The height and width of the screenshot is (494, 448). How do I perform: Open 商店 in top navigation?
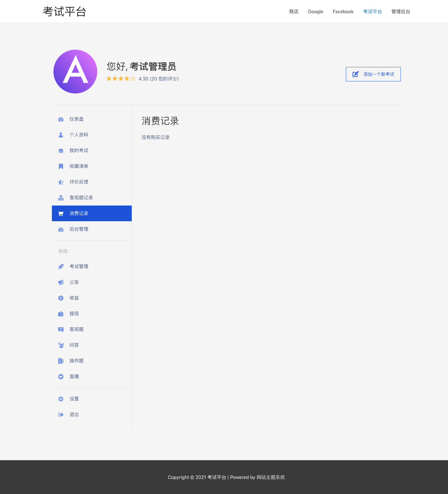[x=294, y=12]
